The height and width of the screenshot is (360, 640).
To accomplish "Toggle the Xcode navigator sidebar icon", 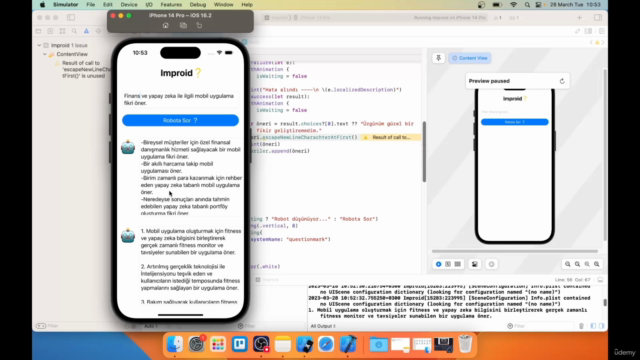I will tap(71, 18).
